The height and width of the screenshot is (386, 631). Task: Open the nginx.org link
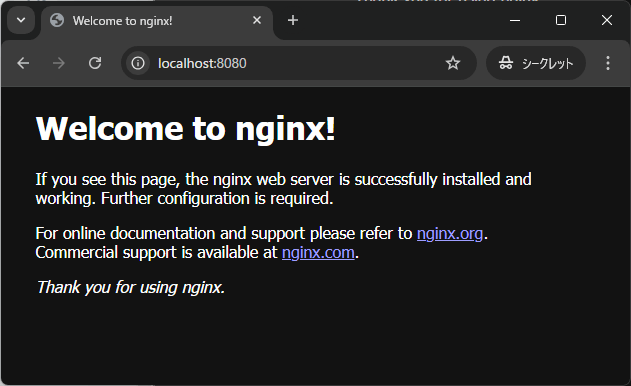tap(450, 233)
